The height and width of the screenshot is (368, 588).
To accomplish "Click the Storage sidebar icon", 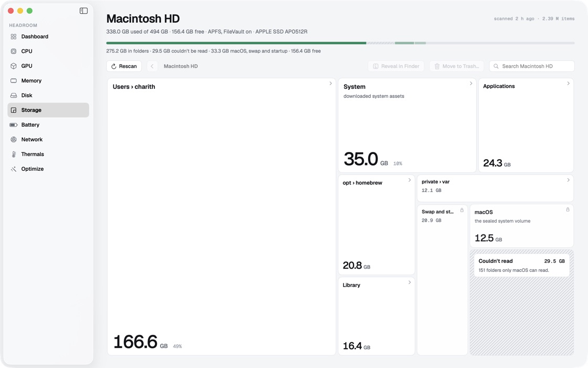I will [14, 110].
